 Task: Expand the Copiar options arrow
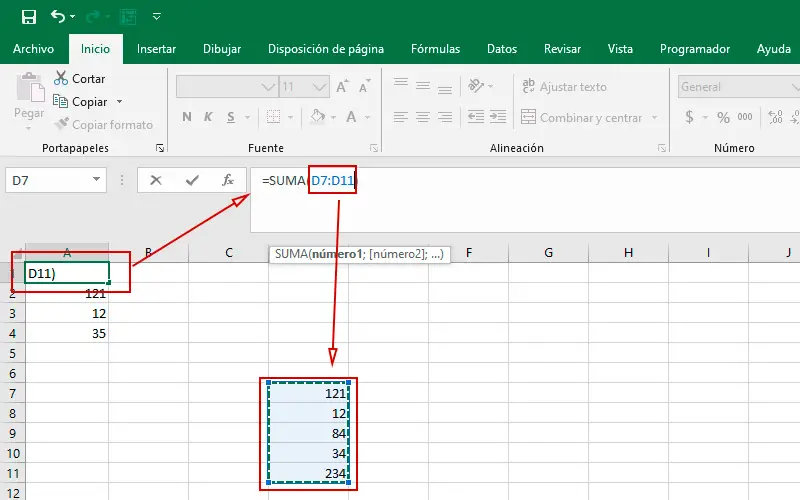pos(119,102)
